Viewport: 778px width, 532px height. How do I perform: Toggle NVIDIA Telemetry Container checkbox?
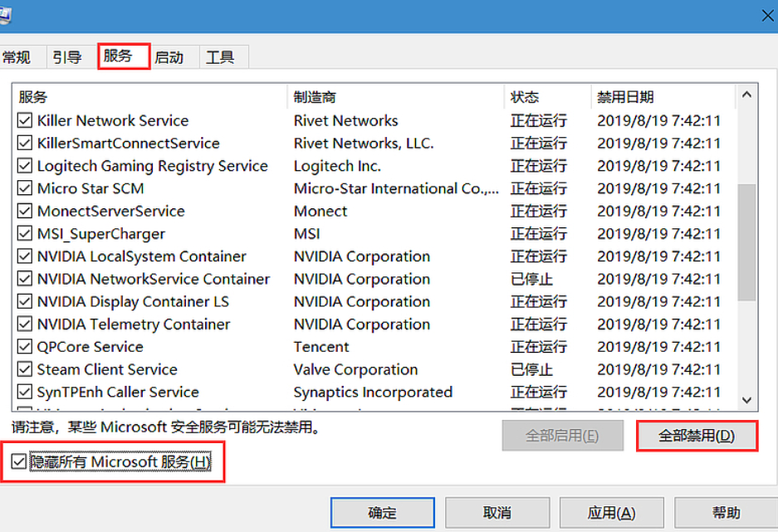click(x=25, y=325)
